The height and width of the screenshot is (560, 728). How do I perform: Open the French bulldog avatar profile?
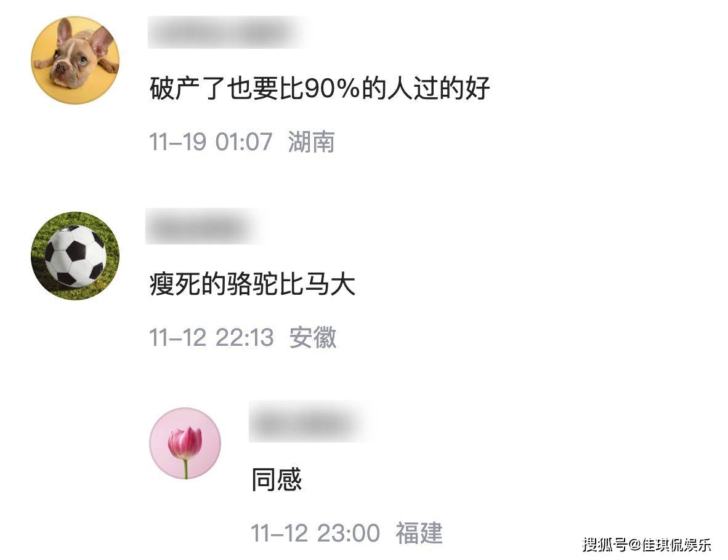[75, 60]
